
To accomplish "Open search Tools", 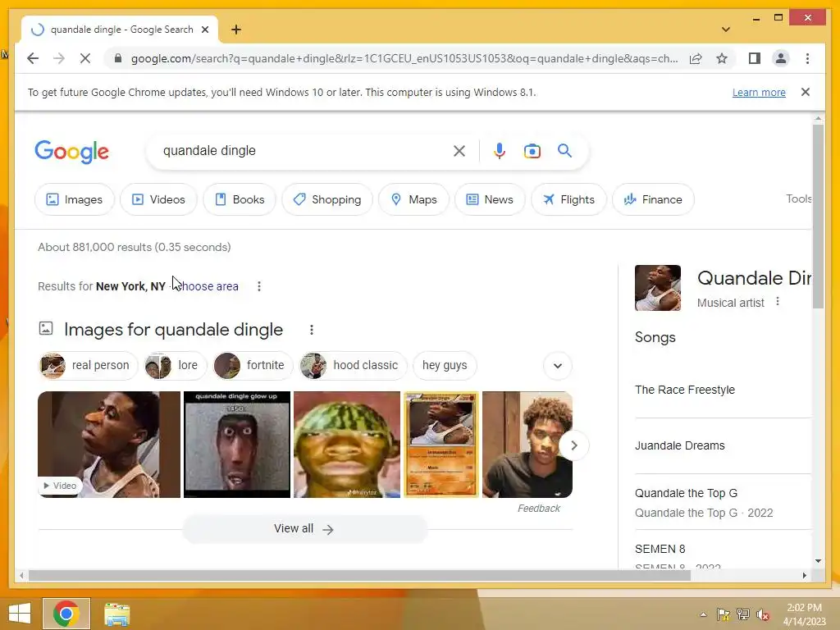I will [798, 199].
